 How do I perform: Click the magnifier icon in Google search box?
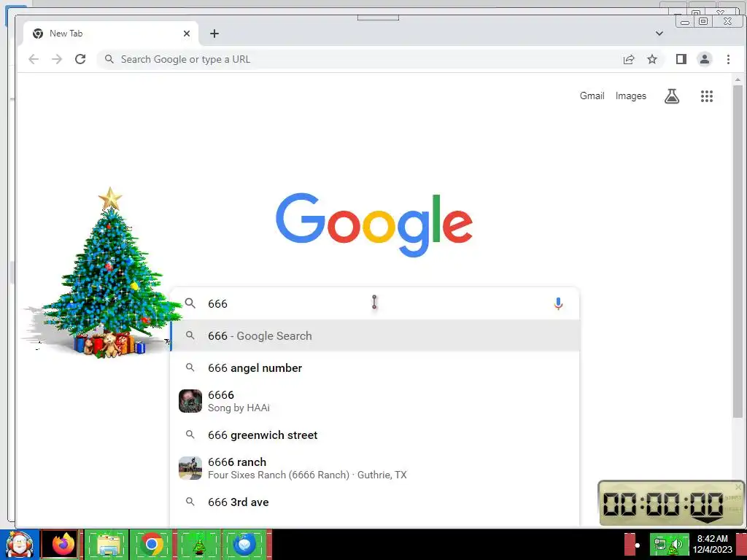pyautogui.click(x=190, y=303)
